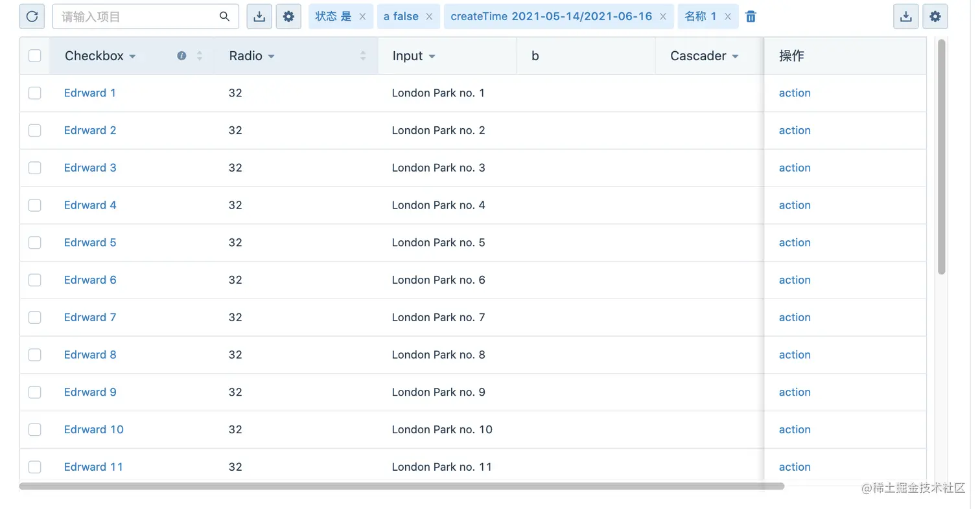Check the Edrward 7 row checkbox
The height and width of the screenshot is (509, 980).
pyautogui.click(x=35, y=317)
